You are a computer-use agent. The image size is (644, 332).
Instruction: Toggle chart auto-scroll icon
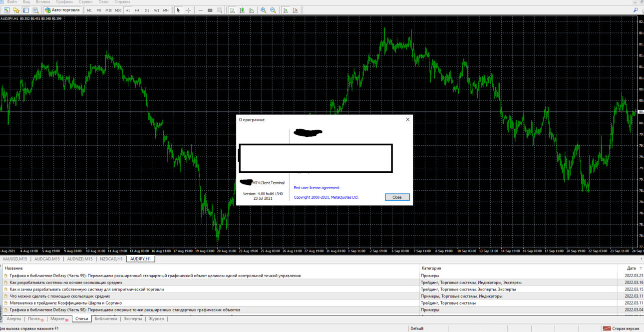pos(286,10)
